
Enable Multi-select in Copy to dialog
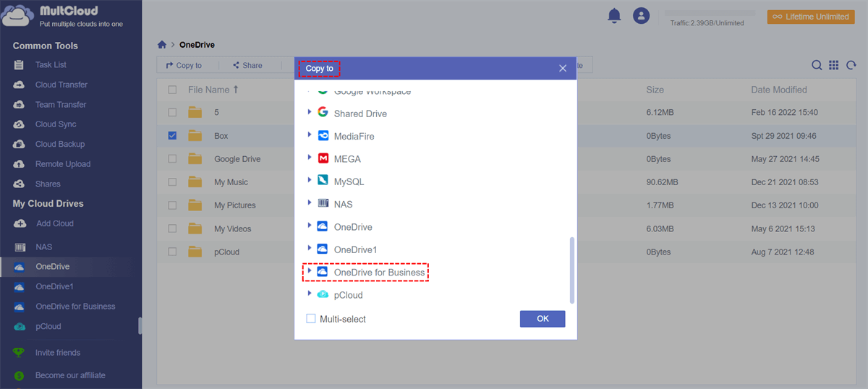point(311,319)
